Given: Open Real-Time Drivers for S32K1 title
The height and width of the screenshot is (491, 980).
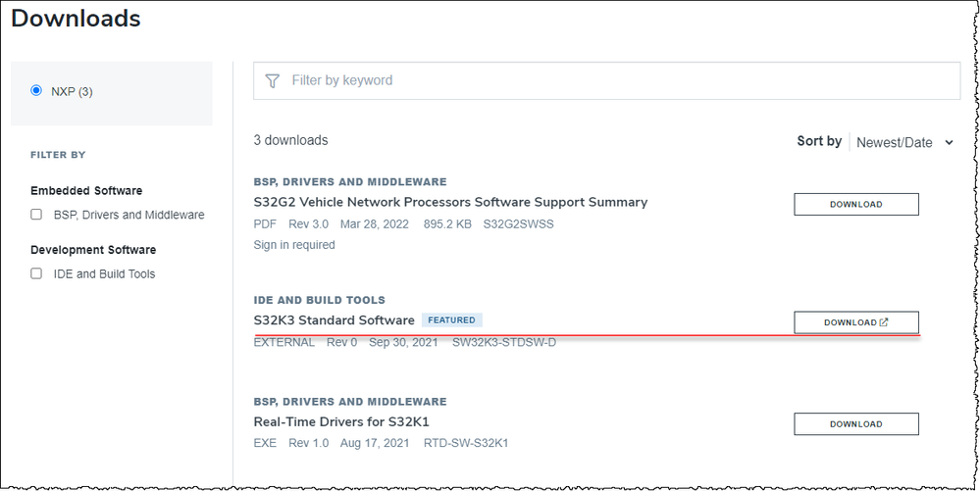Looking at the screenshot, I should point(341,421).
